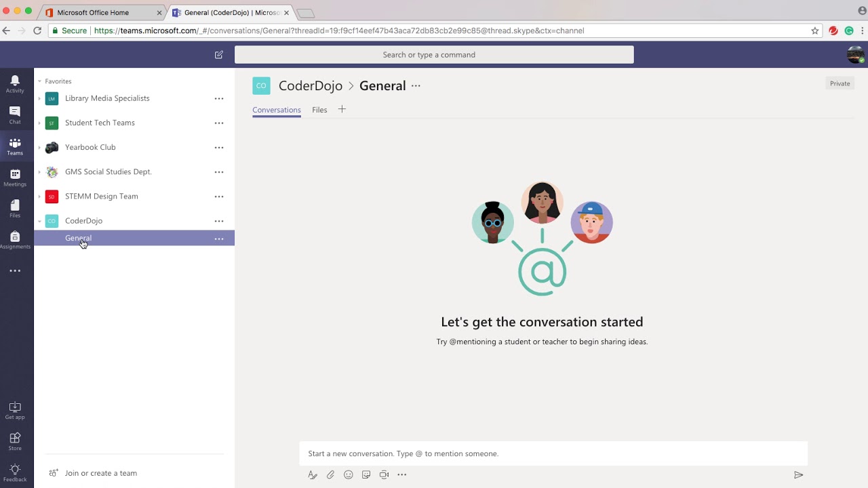Screen dimensions: 868x488
Task: Click the Private label button
Action: click(840, 83)
